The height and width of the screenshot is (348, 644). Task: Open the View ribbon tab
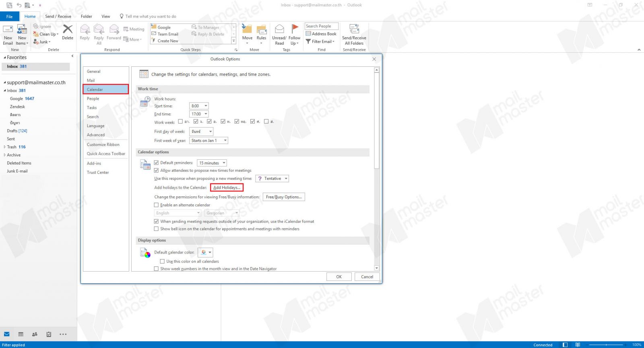106,16
